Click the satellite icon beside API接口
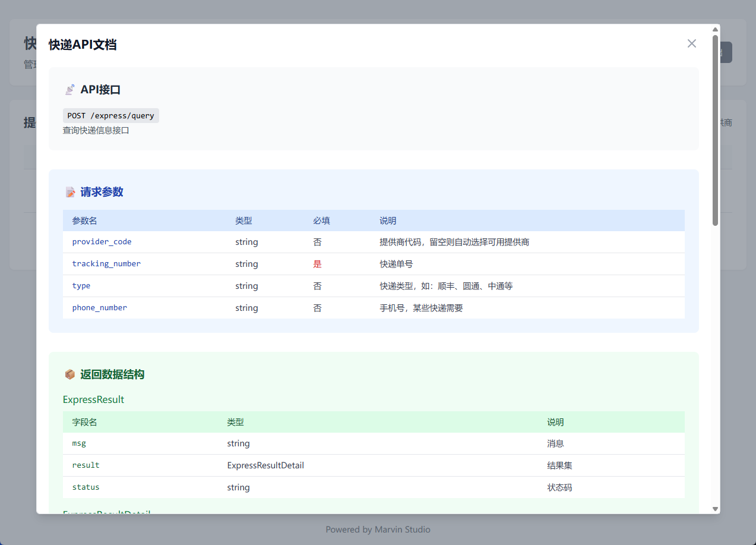 click(70, 90)
